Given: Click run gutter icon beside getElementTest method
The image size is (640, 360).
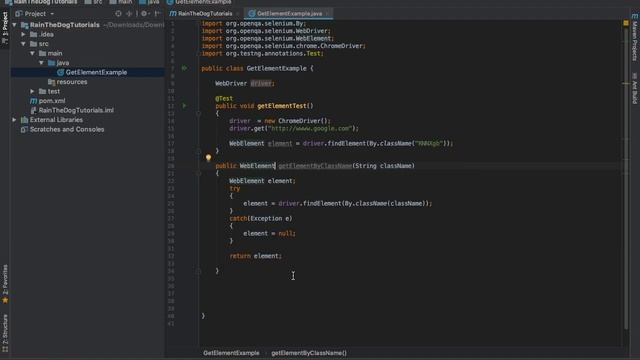Looking at the screenshot, I should pyautogui.click(x=184, y=106).
